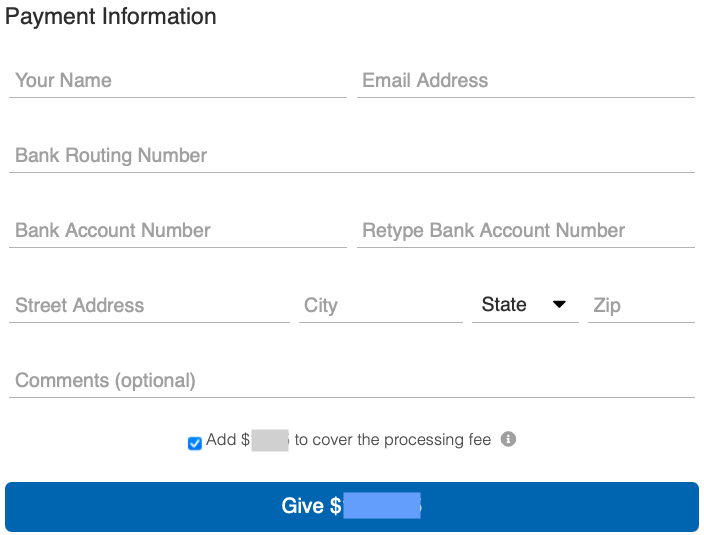The width and height of the screenshot is (704, 535).
Task: Open the State selector by its label
Action: (504, 305)
